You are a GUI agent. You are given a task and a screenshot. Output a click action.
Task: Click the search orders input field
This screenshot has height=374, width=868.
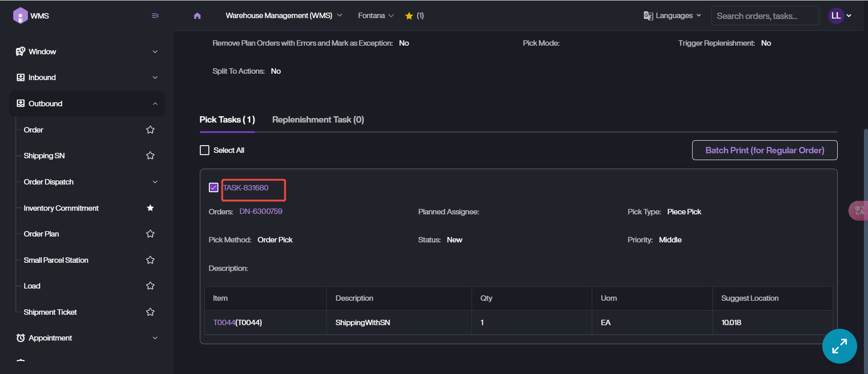[764, 16]
